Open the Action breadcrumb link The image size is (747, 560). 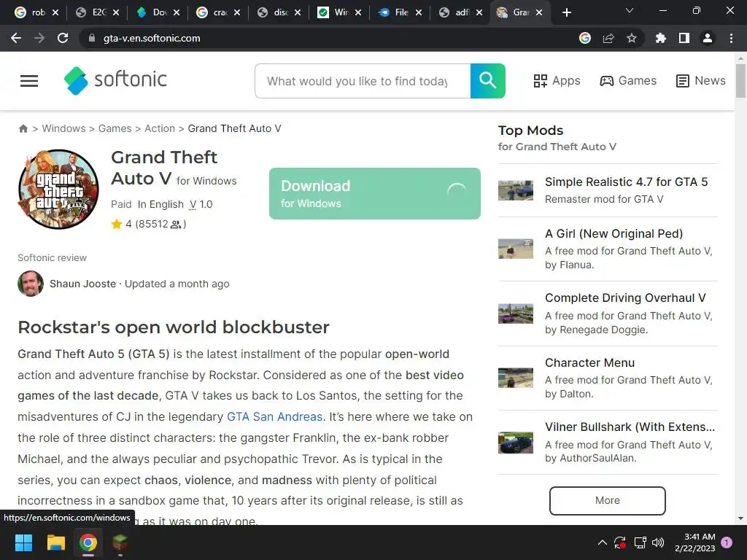[160, 128]
